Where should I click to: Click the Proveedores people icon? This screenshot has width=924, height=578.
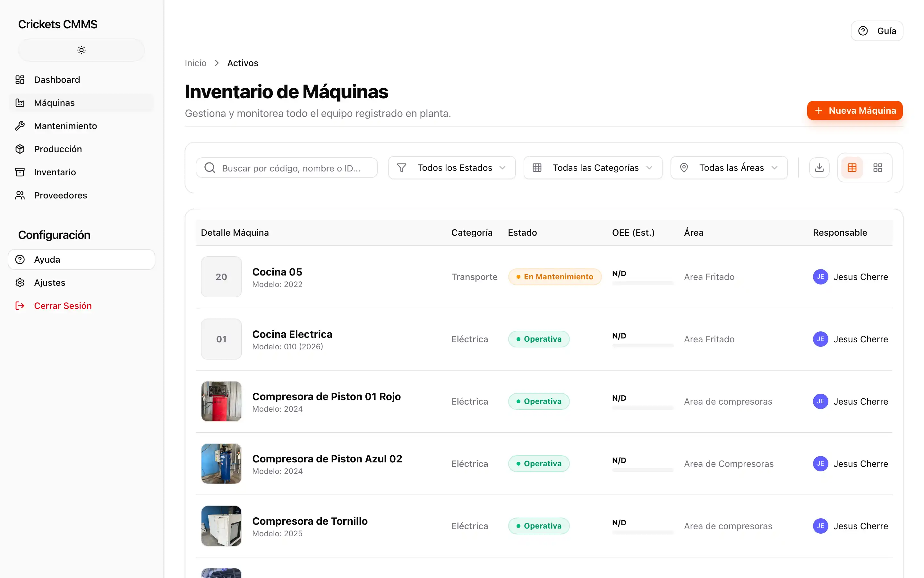[x=20, y=195]
